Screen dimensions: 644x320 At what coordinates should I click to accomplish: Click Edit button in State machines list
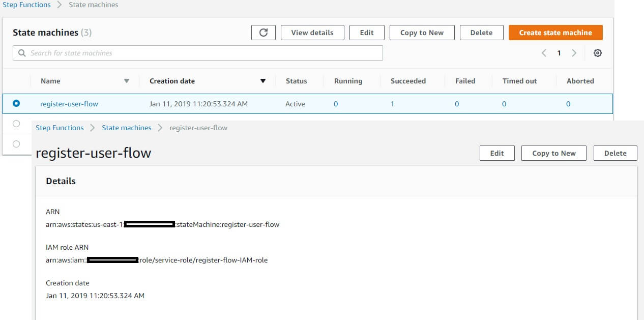pos(367,33)
